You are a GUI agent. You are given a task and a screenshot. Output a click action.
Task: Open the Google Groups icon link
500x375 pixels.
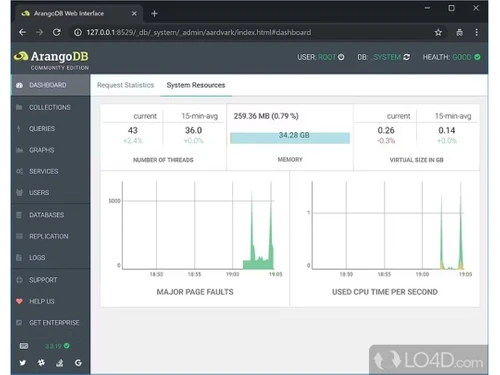[x=78, y=363]
